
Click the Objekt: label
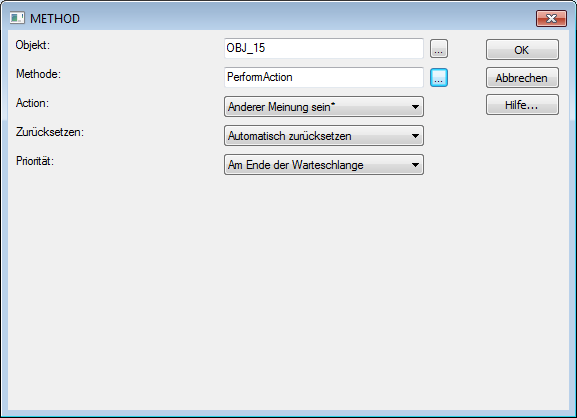point(32,45)
